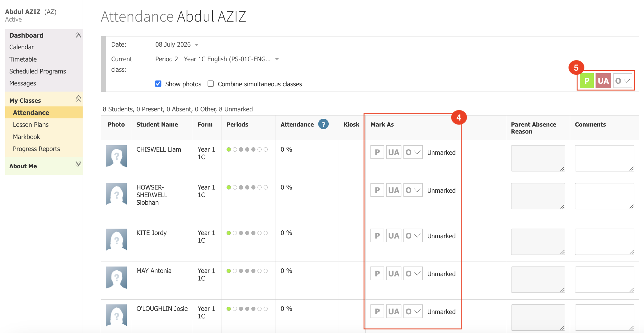Click KITE Jordy's photo thumbnail

click(x=116, y=240)
